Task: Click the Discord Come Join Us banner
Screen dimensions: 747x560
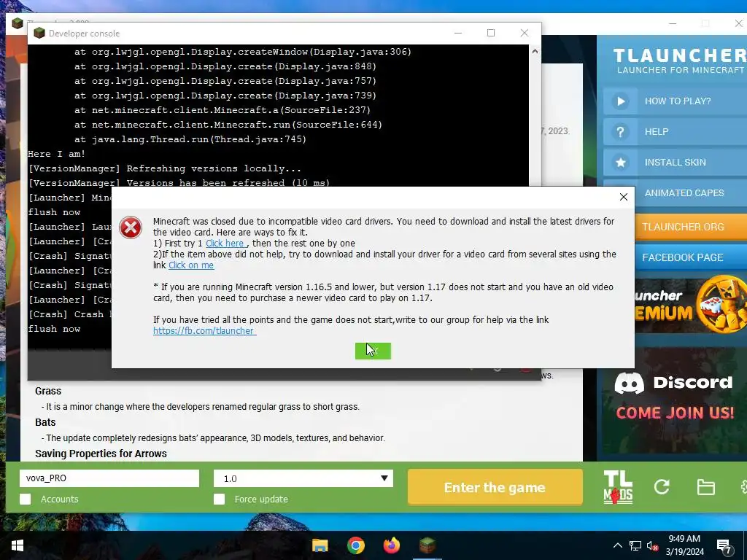Action: pyautogui.click(x=674, y=401)
